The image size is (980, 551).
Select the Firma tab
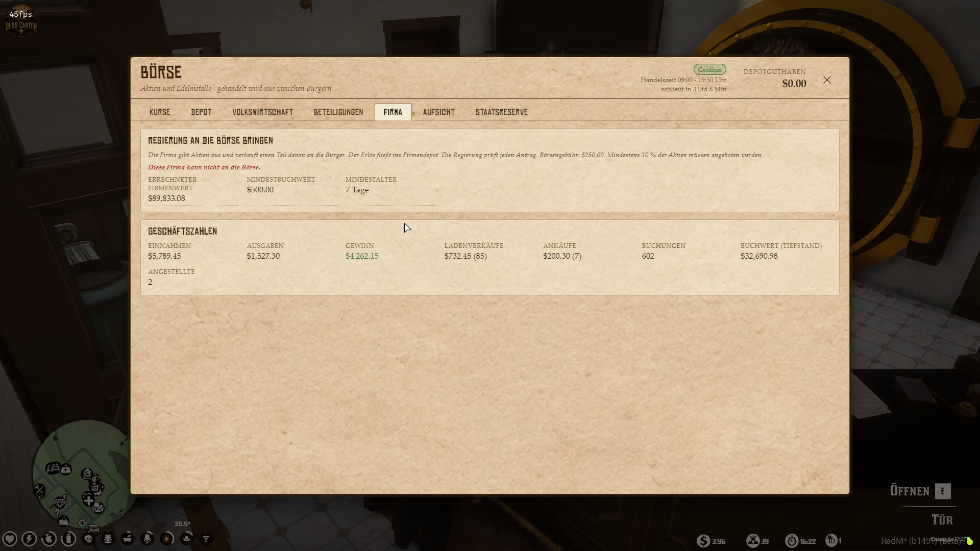(393, 112)
